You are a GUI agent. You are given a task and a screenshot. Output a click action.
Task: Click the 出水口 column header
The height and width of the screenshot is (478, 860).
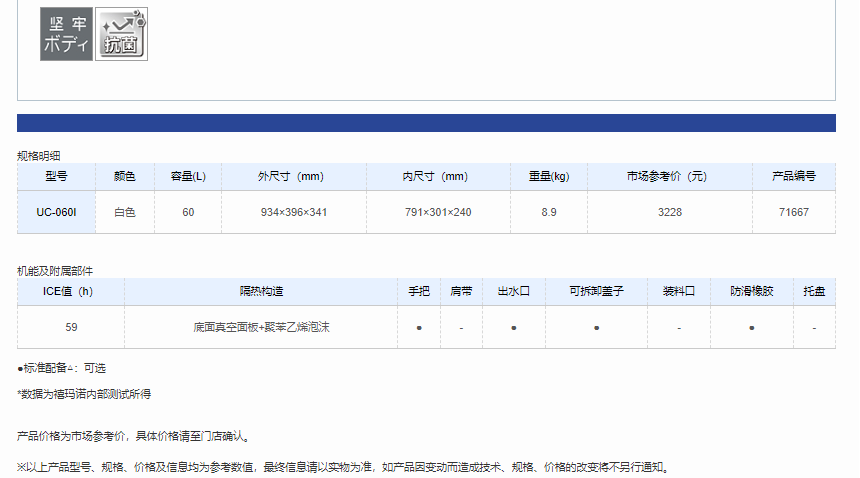(x=514, y=292)
